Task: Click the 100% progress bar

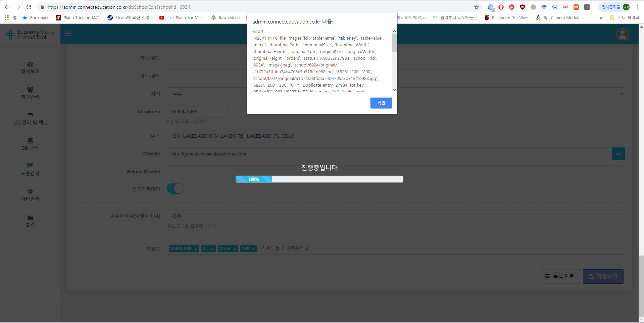Action: click(319, 179)
